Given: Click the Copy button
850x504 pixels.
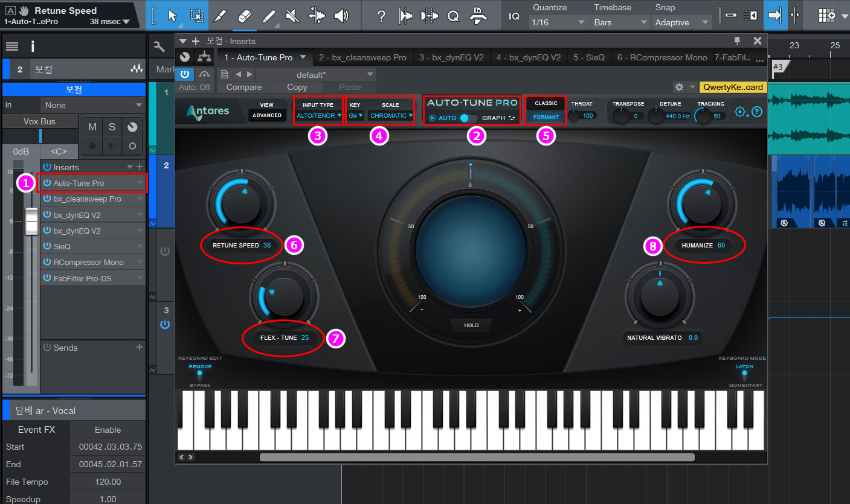Looking at the screenshot, I should tap(297, 87).
